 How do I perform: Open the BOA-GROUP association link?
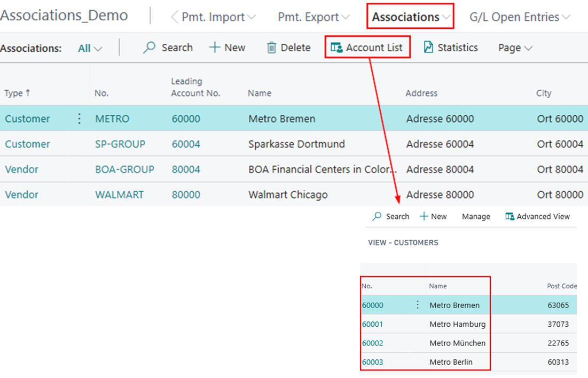coord(124,169)
